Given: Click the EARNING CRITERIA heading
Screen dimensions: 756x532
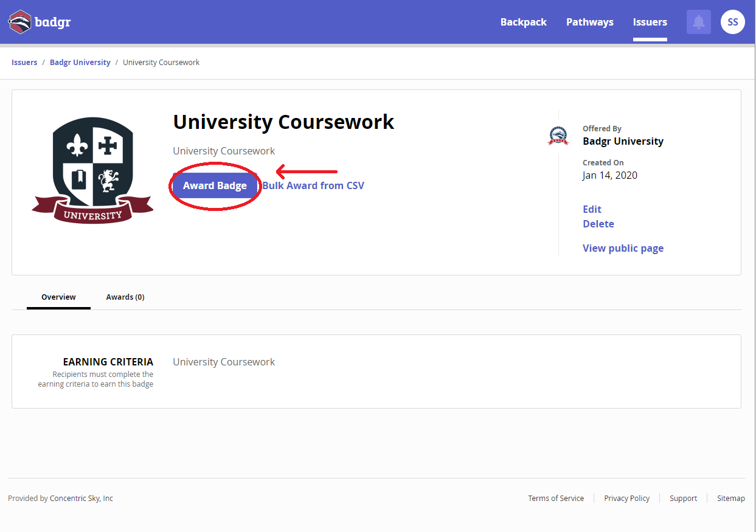Looking at the screenshot, I should pos(108,362).
